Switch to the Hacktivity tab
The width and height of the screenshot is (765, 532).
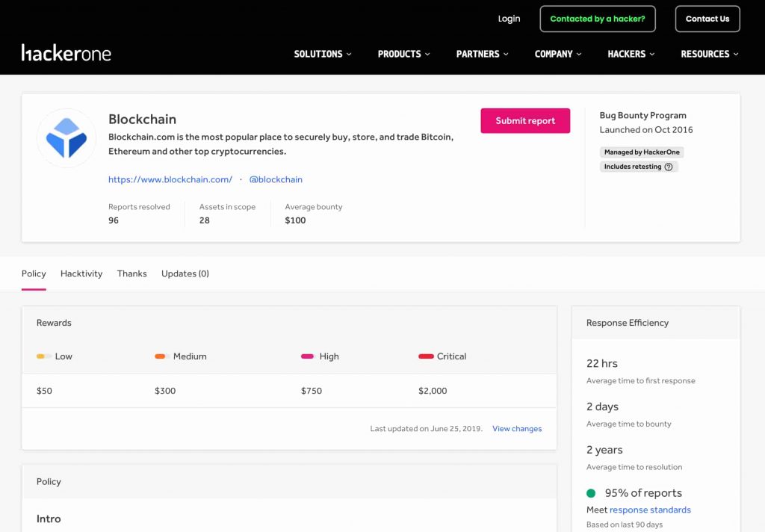point(81,273)
